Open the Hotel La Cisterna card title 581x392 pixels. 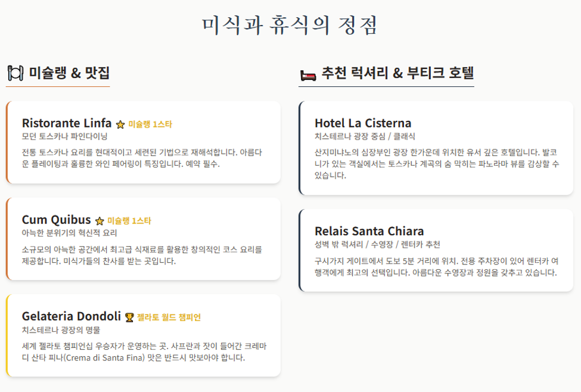tap(363, 123)
